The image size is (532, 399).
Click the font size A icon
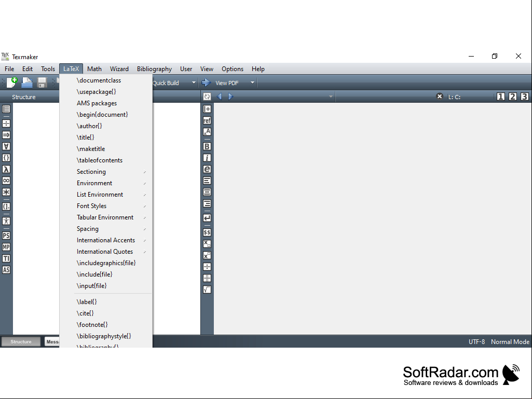pos(207,132)
